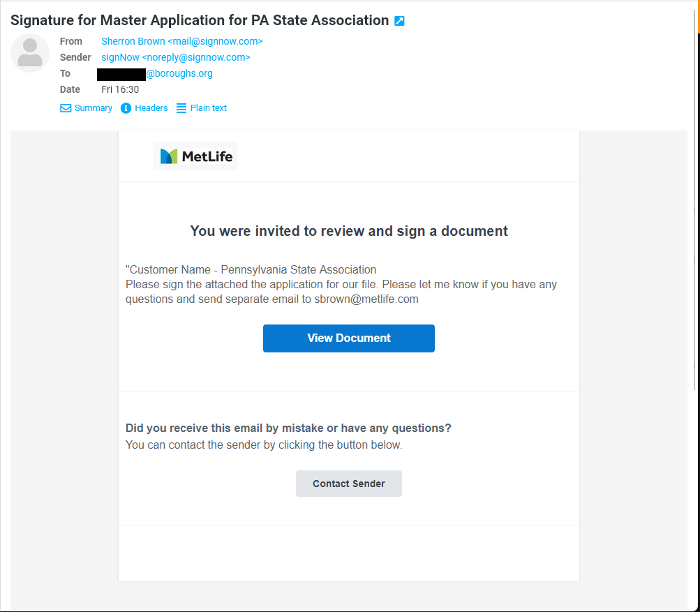Screen dimensions: 700x612
Task: Click the Summary envelope icon
Action: [x=66, y=108]
